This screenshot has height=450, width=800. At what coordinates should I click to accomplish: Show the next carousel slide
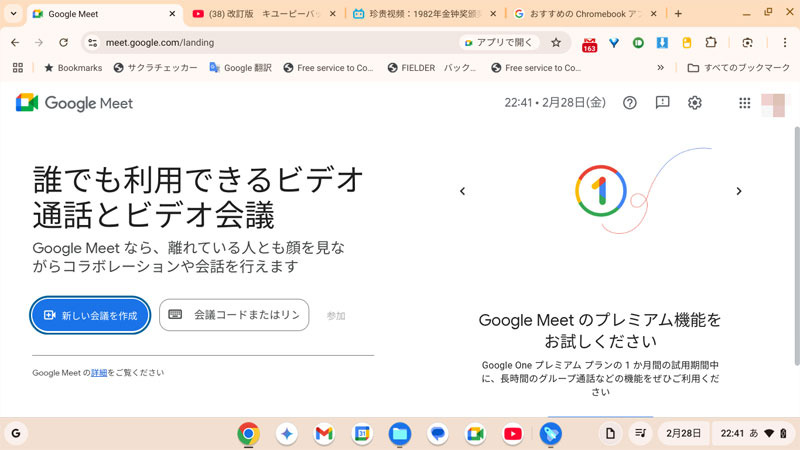(739, 191)
